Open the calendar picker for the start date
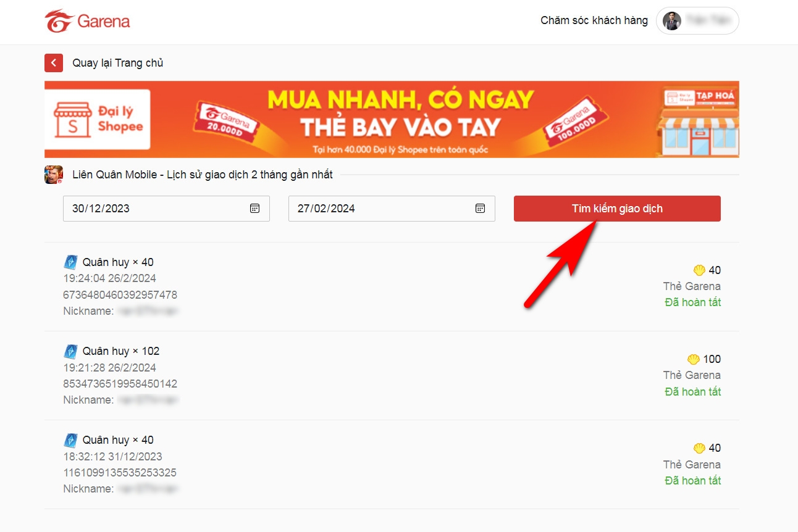The width and height of the screenshot is (798, 532). pyautogui.click(x=254, y=209)
